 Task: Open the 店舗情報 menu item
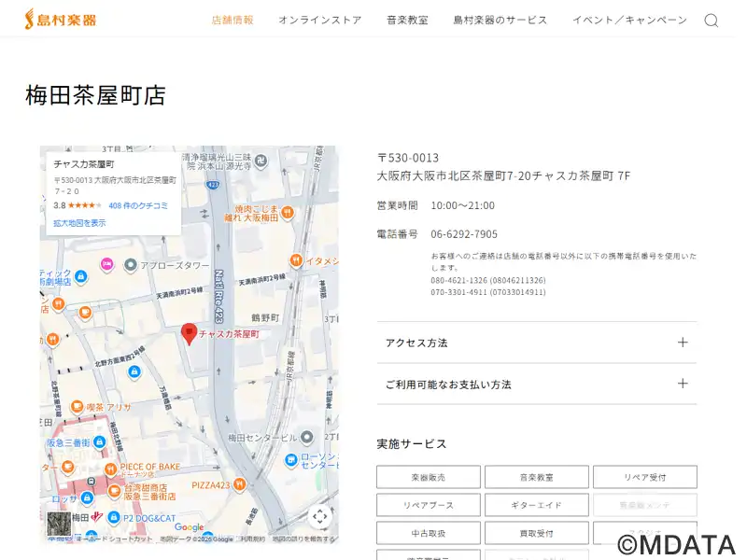233,21
